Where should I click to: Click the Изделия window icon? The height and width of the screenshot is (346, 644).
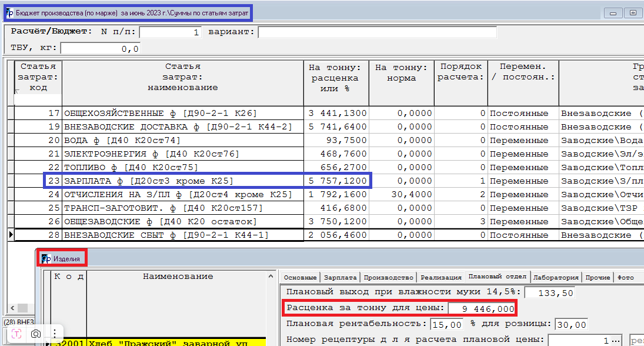(x=46, y=258)
